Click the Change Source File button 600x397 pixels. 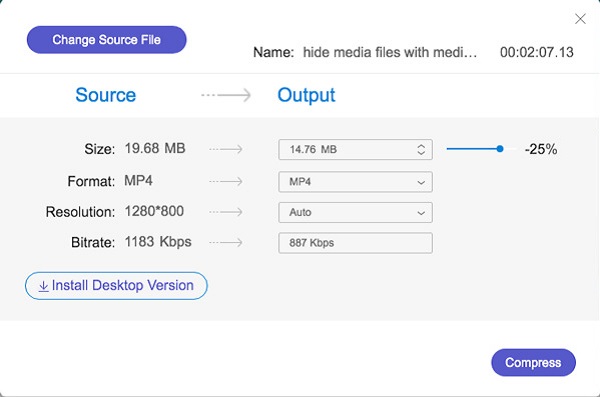click(106, 40)
